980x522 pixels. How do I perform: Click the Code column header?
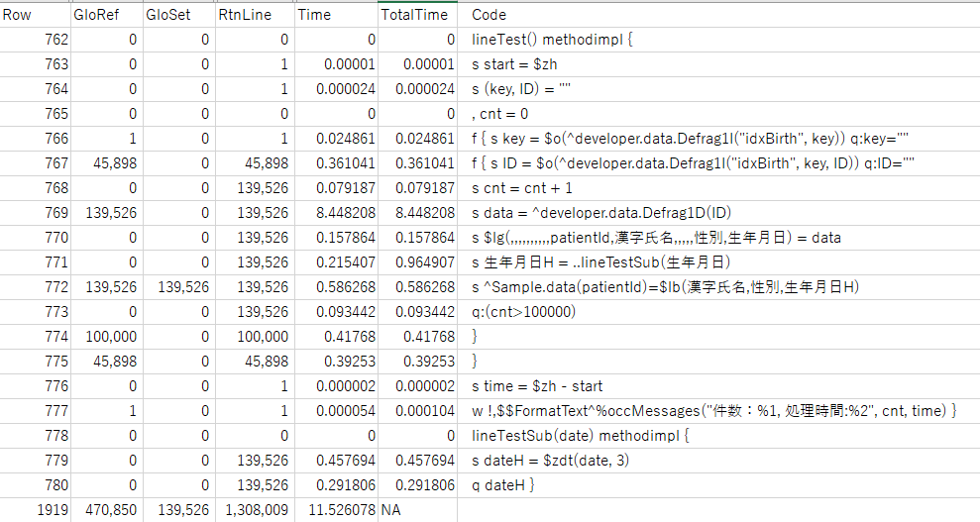(x=489, y=15)
